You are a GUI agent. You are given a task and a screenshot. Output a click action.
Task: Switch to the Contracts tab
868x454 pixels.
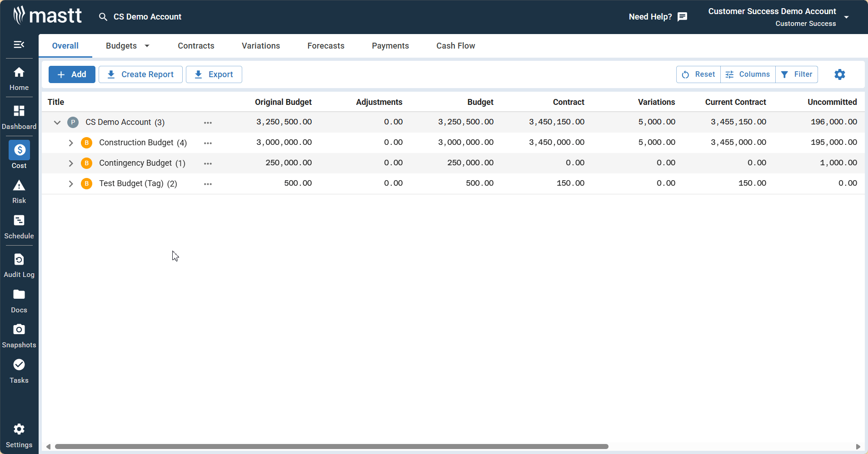(x=196, y=46)
